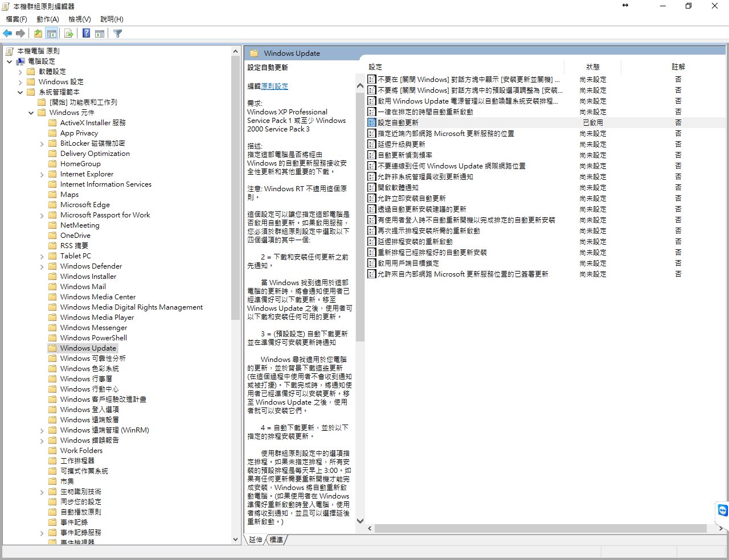Click the 電腦設定 computer icon
This screenshot has width=729, height=560.
(21, 61)
